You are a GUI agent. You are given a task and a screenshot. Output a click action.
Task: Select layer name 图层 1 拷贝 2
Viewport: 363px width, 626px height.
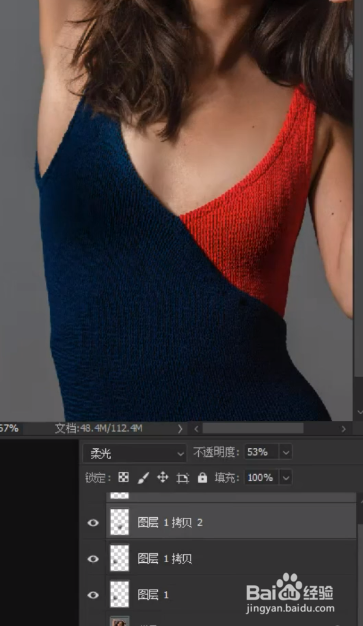pos(170,522)
